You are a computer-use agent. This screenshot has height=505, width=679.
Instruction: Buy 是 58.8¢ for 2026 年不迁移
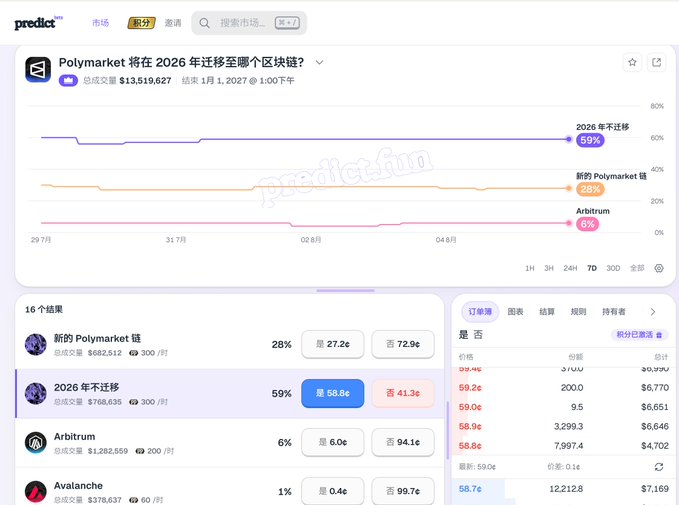click(333, 393)
